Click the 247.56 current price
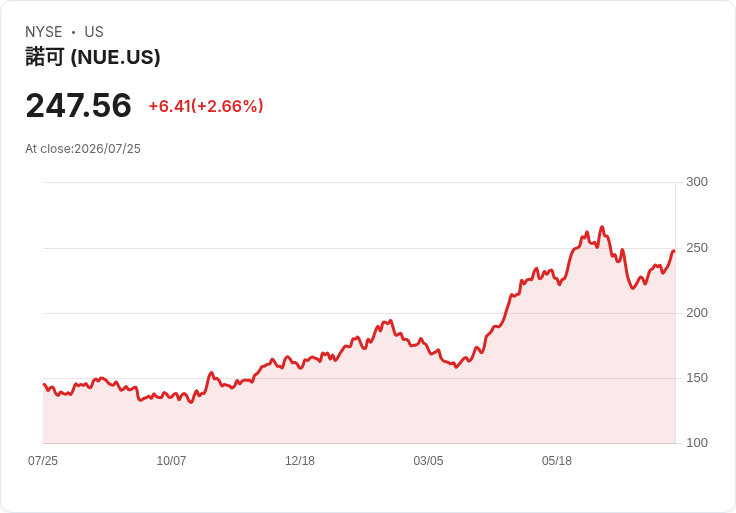Image resolution: width=736 pixels, height=513 pixels. pyautogui.click(x=78, y=105)
